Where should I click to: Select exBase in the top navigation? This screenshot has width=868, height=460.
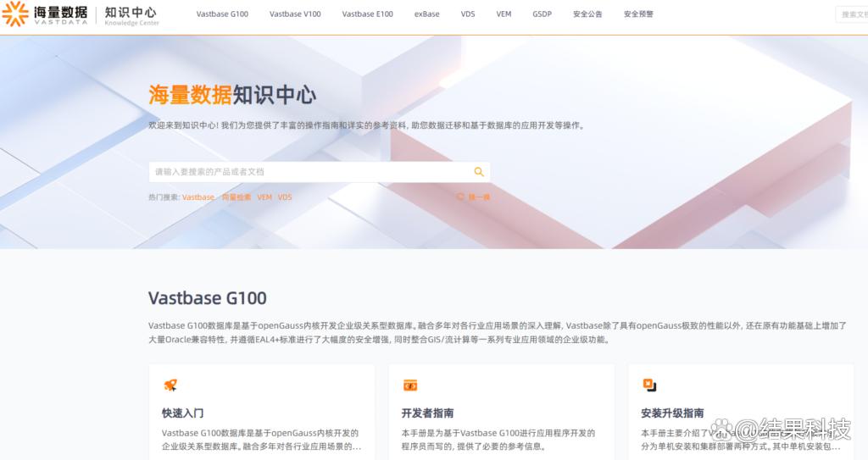click(x=427, y=14)
